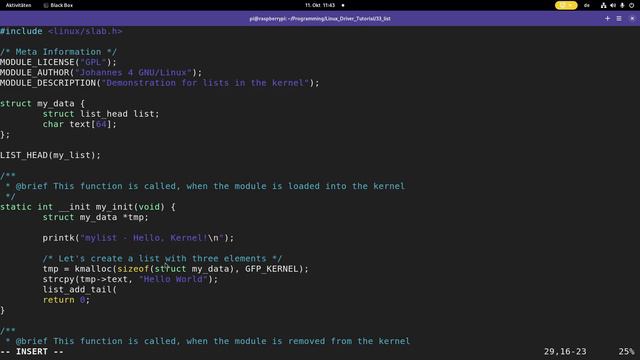Click the yellow screen recording indicator
The width and height of the screenshot is (640, 360).
566,5
